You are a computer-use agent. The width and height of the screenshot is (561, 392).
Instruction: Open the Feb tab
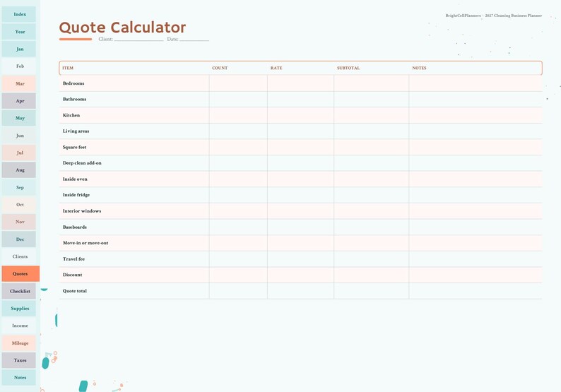[x=19, y=66]
